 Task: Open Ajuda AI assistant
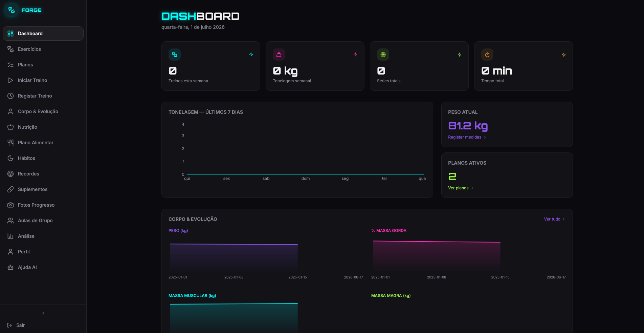(x=43, y=267)
